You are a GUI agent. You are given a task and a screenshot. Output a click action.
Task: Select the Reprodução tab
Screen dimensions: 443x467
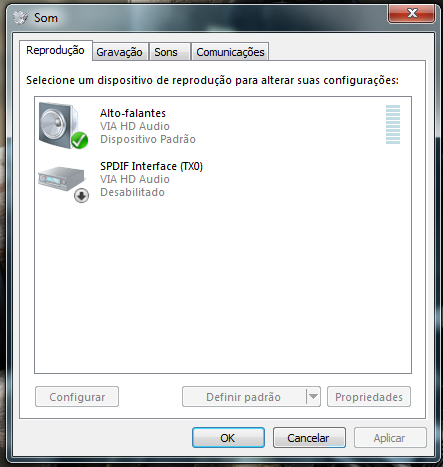(56, 50)
